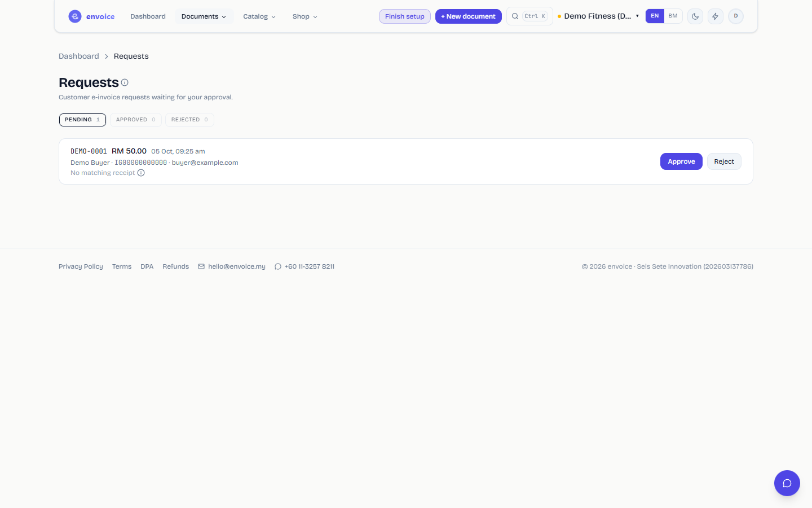
Task: Open the Terms footer link
Action: (122, 266)
